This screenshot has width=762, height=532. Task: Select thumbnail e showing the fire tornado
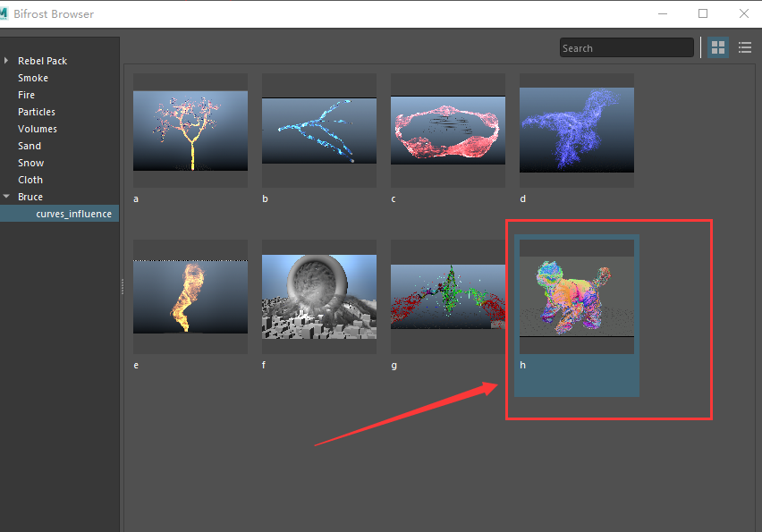(x=190, y=294)
